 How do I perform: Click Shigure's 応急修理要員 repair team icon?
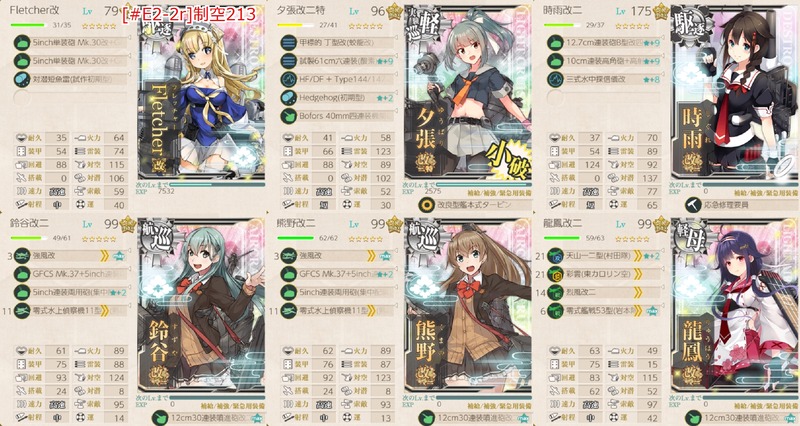coord(692,205)
